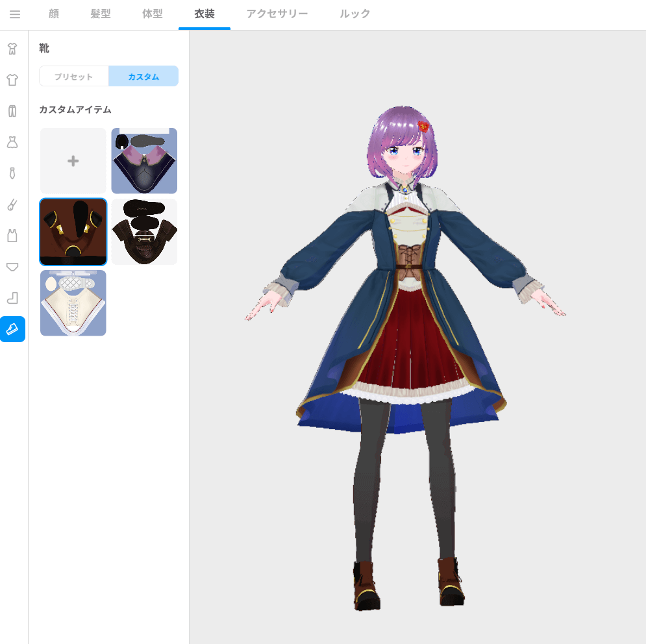Image resolution: width=646 pixels, height=644 pixels.
Task: Select the shoes category icon
Action: click(x=12, y=329)
